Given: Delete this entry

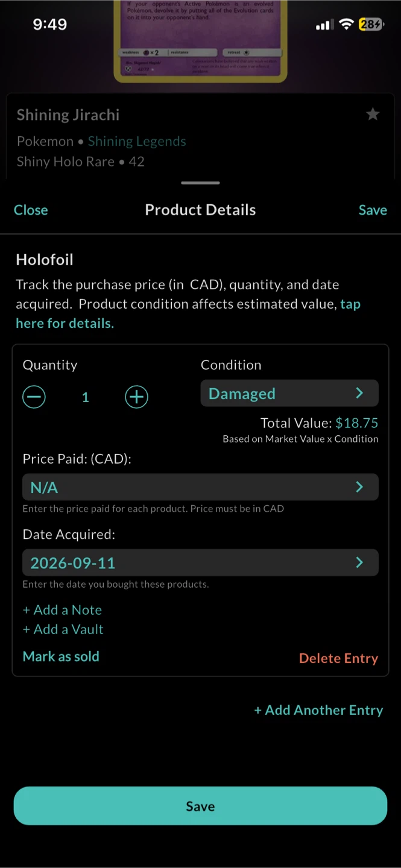Looking at the screenshot, I should [x=338, y=658].
